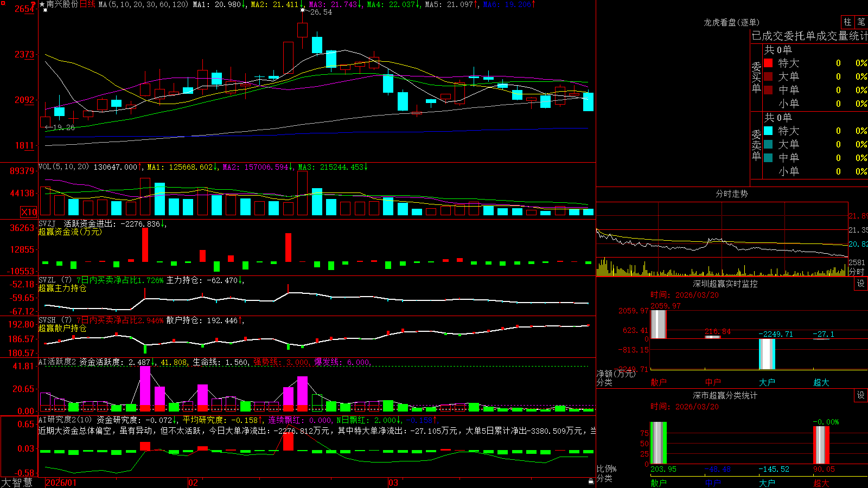
Task: Click the 26.54 high price marker
Action: pos(321,12)
